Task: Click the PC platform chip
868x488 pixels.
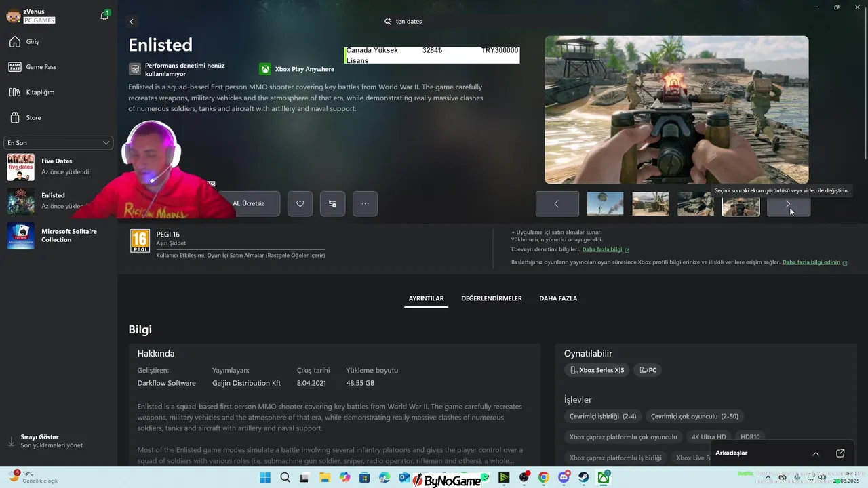Action: (x=648, y=370)
